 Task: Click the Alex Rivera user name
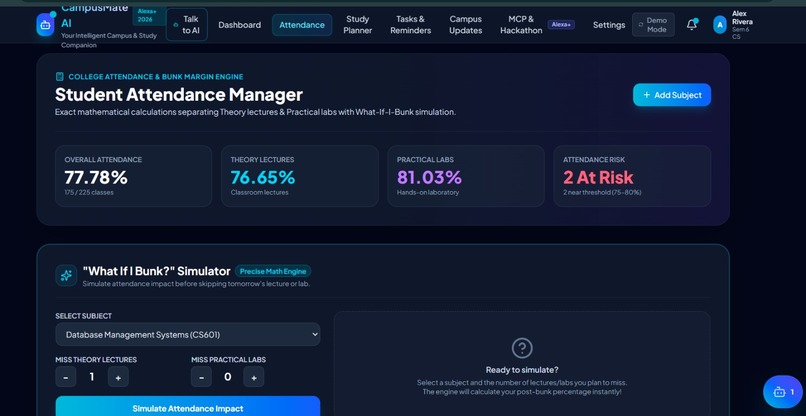tap(742, 17)
